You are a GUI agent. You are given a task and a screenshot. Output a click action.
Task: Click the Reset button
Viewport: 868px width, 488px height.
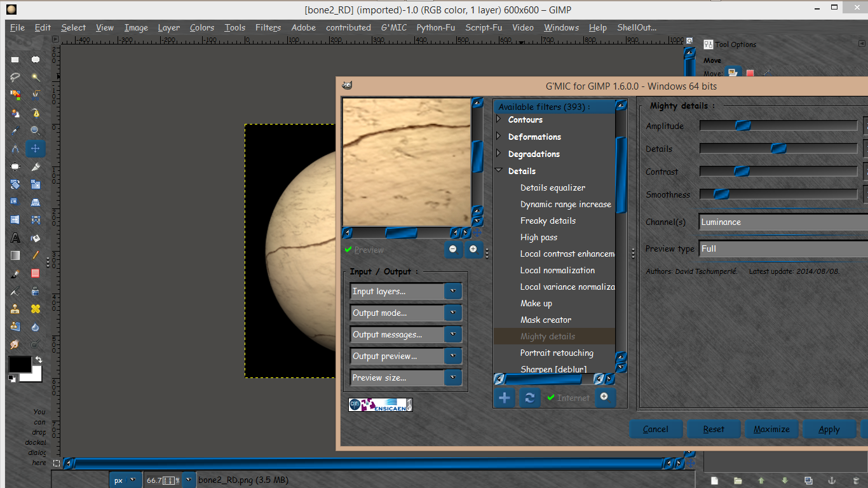[714, 429]
